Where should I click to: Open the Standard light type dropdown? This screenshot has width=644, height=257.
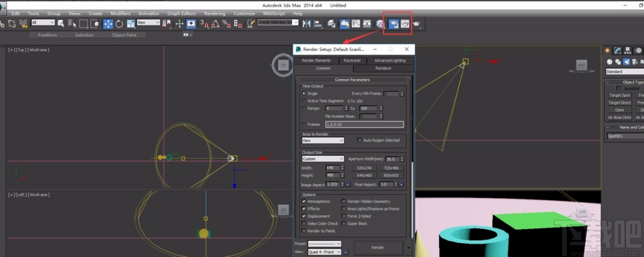(x=625, y=72)
